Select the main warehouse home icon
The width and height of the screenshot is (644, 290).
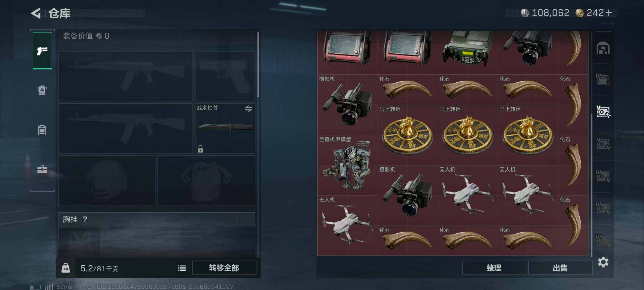(603, 48)
